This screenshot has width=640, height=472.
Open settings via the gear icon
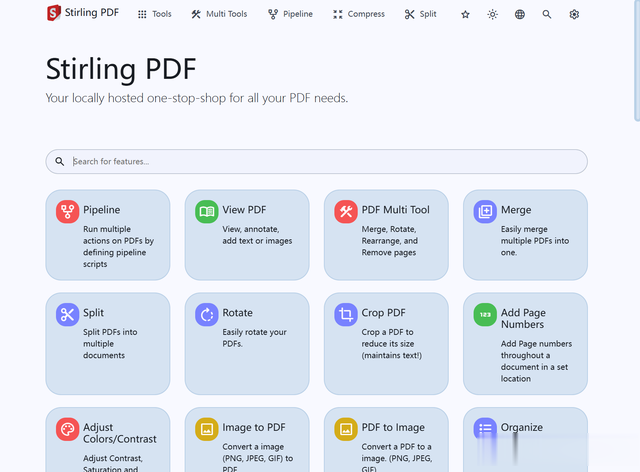pyautogui.click(x=574, y=15)
